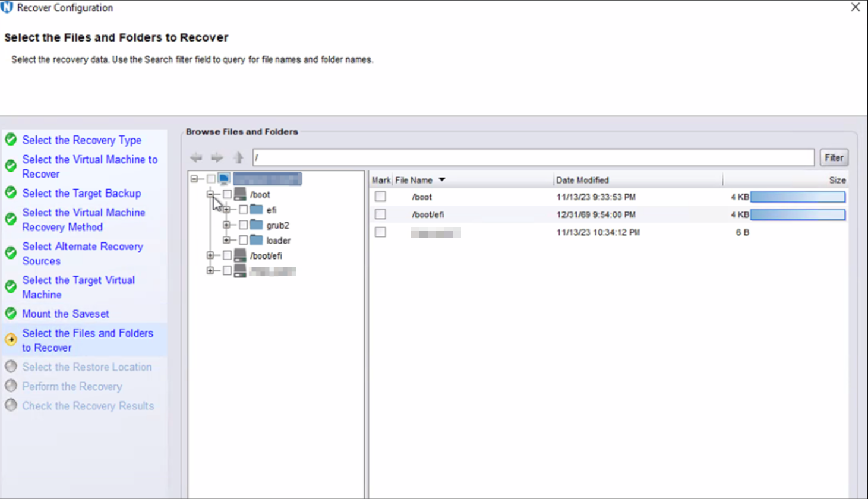
Task: Expand the /boot/efi tree node
Action: click(212, 255)
